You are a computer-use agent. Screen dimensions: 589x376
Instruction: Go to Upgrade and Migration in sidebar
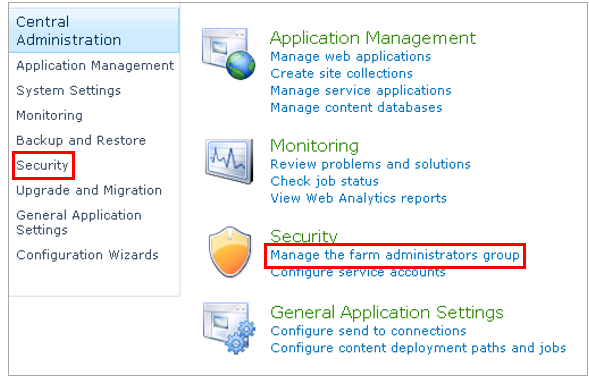point(89,190)
